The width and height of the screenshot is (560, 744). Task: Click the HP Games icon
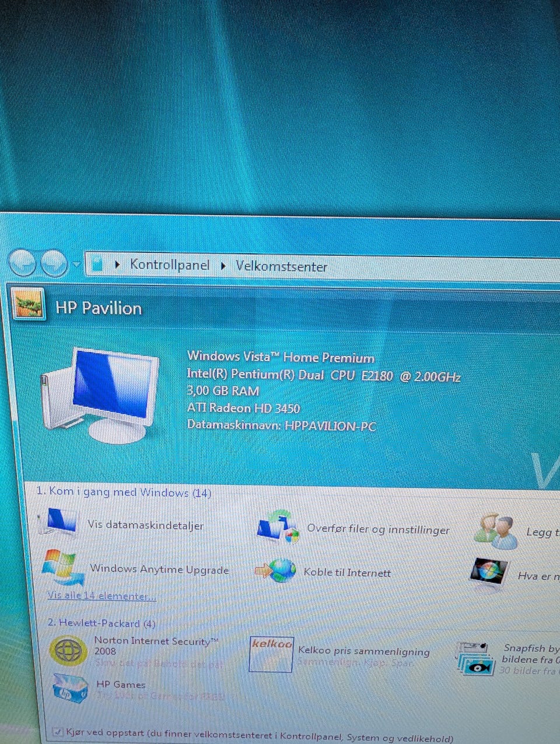tap(69, 688)
